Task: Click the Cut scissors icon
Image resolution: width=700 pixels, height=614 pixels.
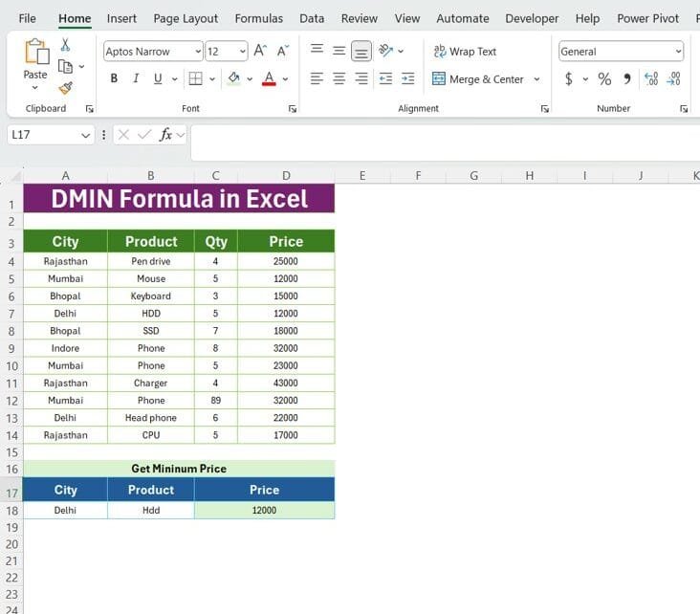Action: point(65,45)
